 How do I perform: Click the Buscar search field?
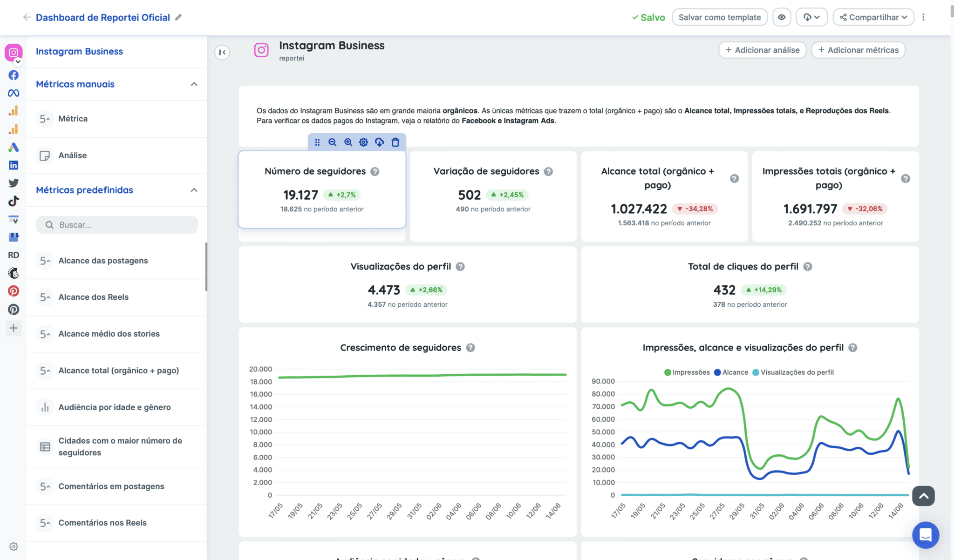click(x=116, y=224)
